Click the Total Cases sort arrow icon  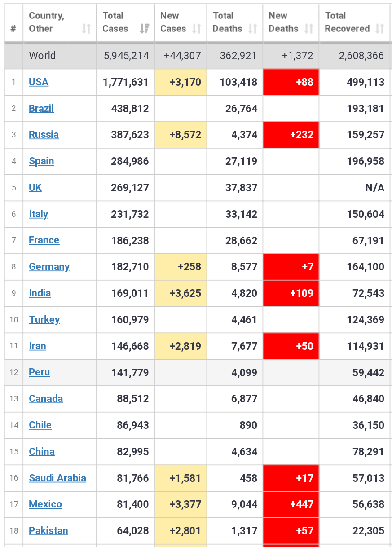[x=145, y=29]
